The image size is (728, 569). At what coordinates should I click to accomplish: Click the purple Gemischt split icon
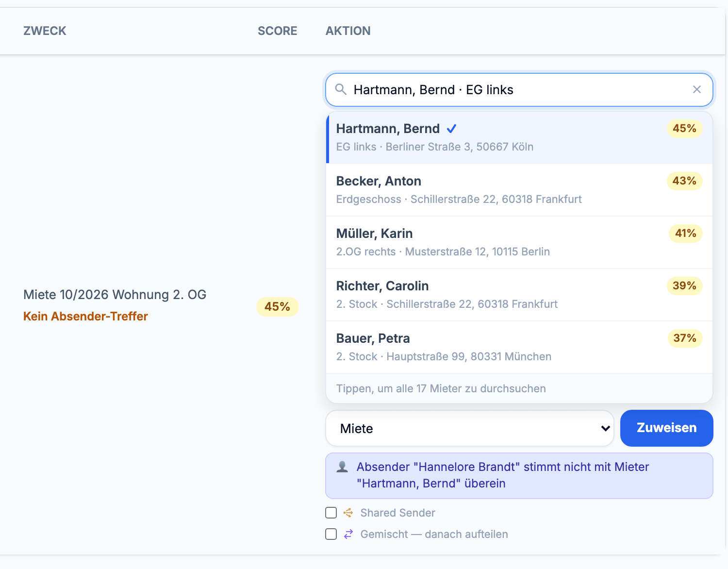[x=348, y=534]
